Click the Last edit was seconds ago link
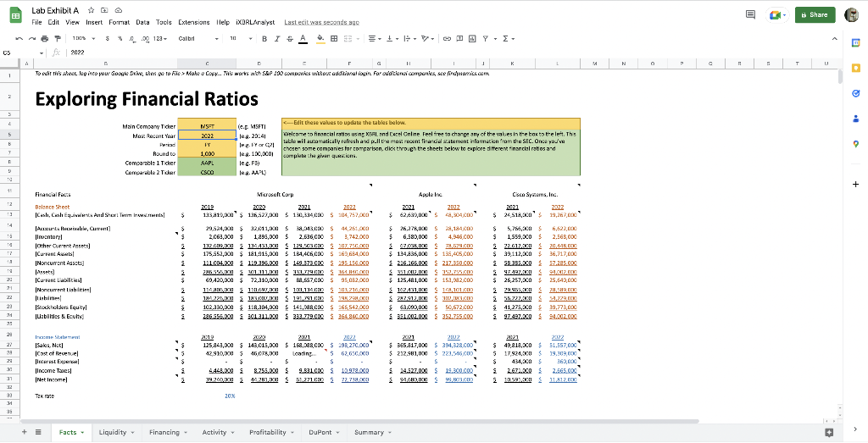 coord(321,22)
